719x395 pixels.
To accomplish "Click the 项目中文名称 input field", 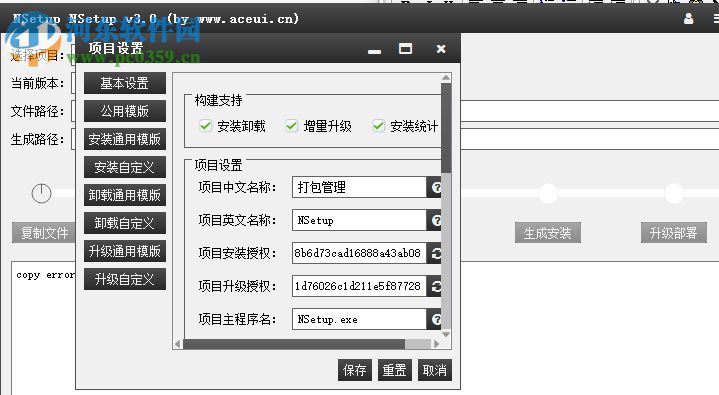I will coord(359,187).
